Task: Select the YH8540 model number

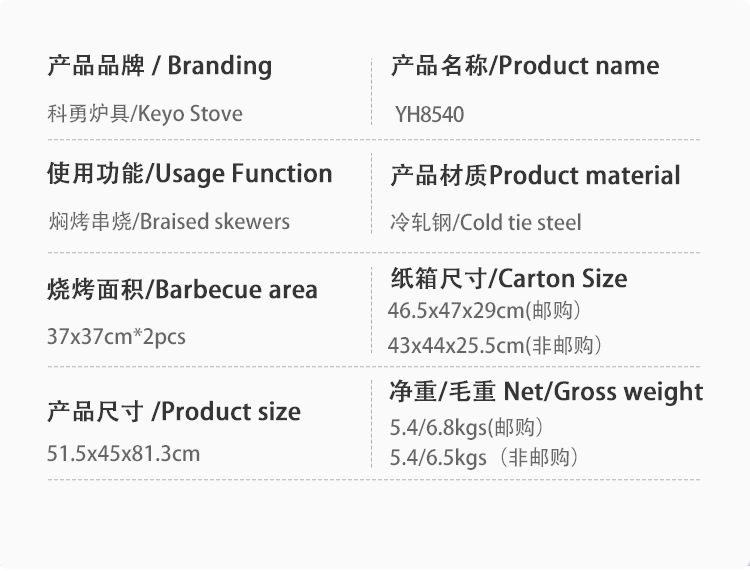Action: coord(430,115)
